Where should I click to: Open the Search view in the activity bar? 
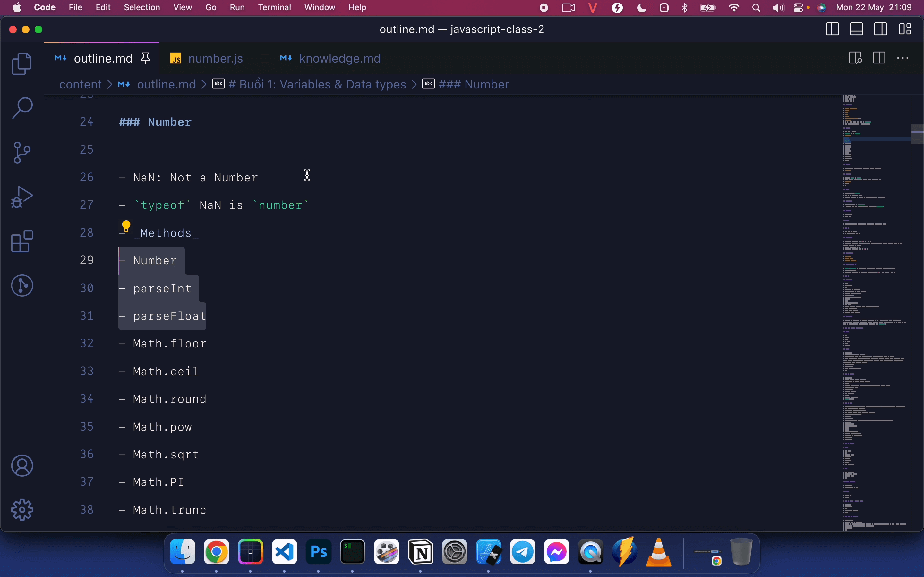click(x=22, y=108)
